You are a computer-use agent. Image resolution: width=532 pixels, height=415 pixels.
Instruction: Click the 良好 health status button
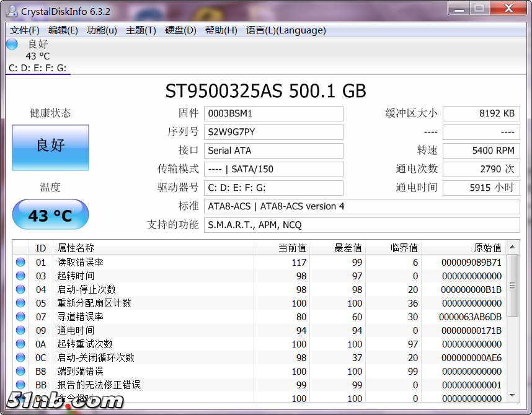coord(50,147)
